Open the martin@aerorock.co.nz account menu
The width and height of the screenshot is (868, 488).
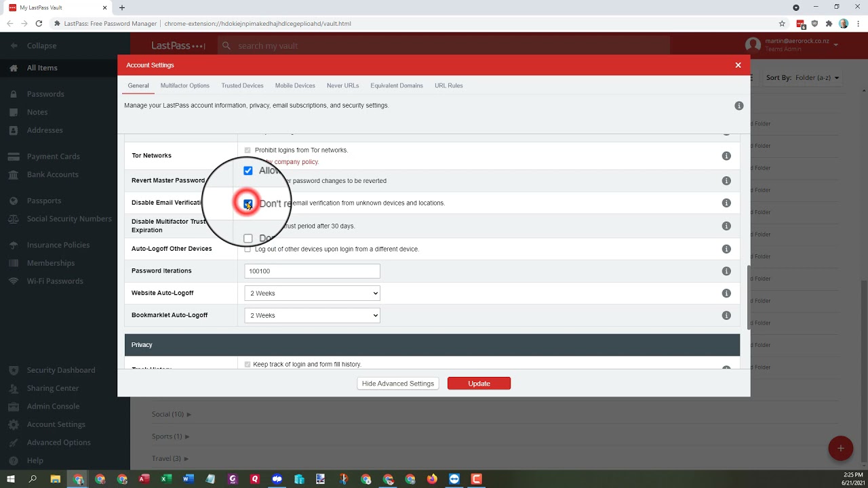tap(792, 45)
